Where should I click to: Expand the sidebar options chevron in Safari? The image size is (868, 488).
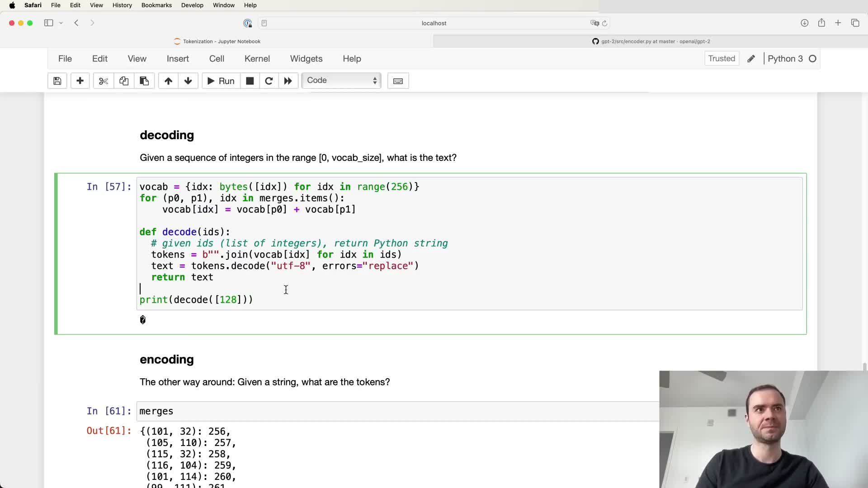coord(61,23)
